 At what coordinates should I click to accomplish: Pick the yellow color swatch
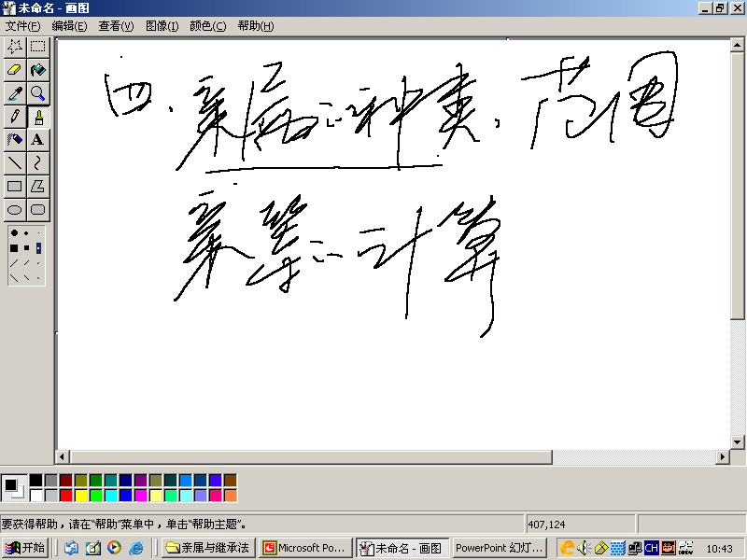coord(81,496)
